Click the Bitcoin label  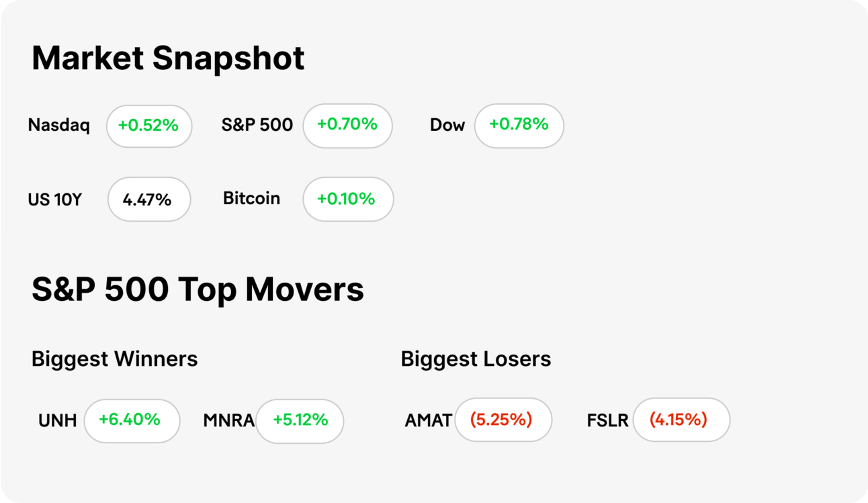coord(251,199)
